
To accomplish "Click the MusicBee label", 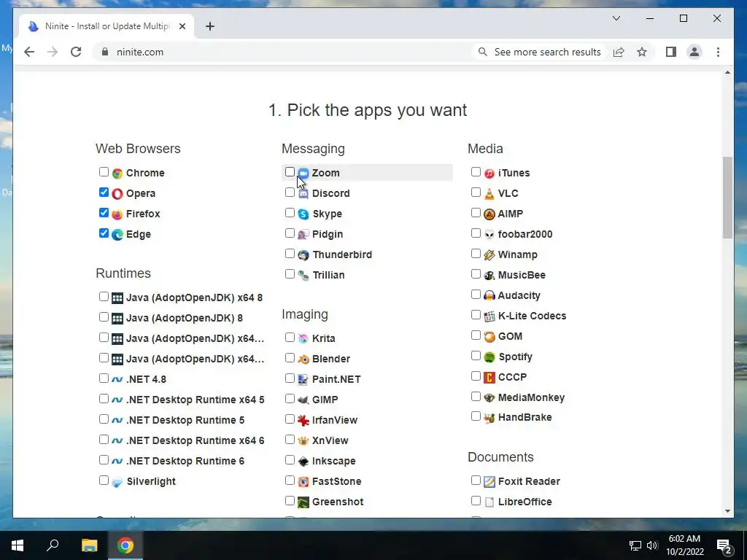I will pos(522,275).
